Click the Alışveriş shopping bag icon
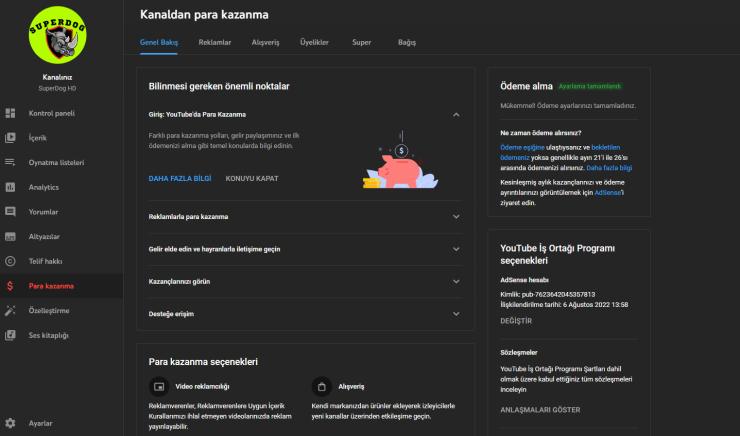Image resolution: width=740 pixels, height=436 pixels. click(x=321, y=386)
